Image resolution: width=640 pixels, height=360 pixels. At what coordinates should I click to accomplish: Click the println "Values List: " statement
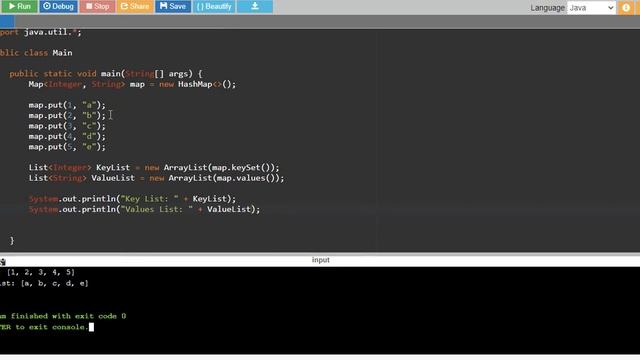coord(144,209)
